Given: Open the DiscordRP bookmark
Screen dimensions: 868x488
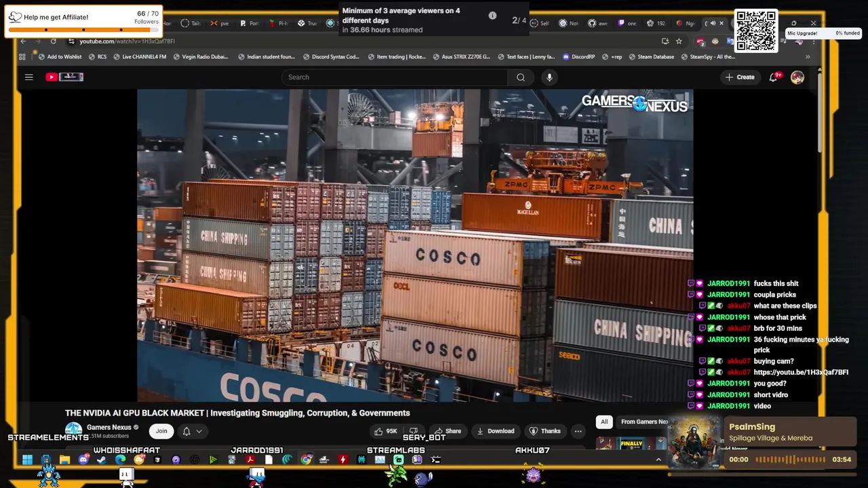Looking at the screenshot, I should [x=578, y=57].
